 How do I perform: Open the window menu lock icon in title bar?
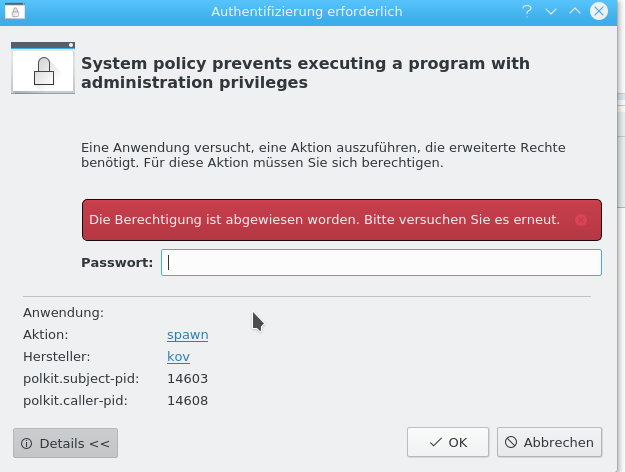click(15, 11)
